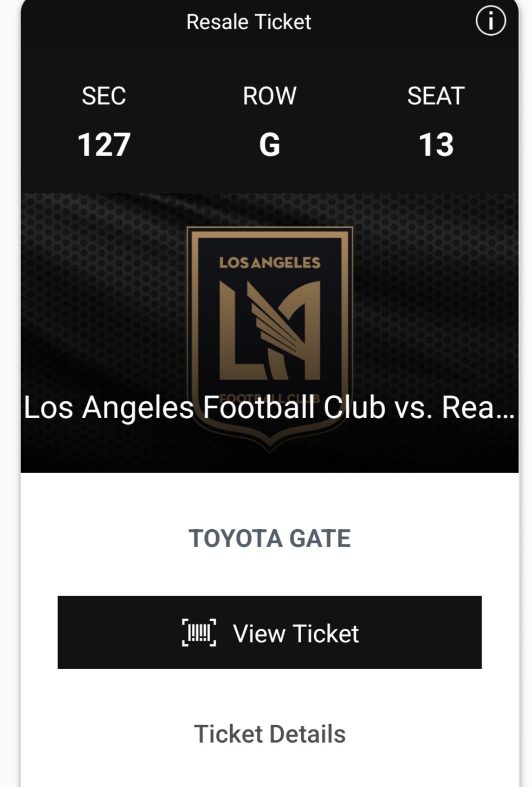Tap the 'View Ticket' text label

[x=296, y=633]
